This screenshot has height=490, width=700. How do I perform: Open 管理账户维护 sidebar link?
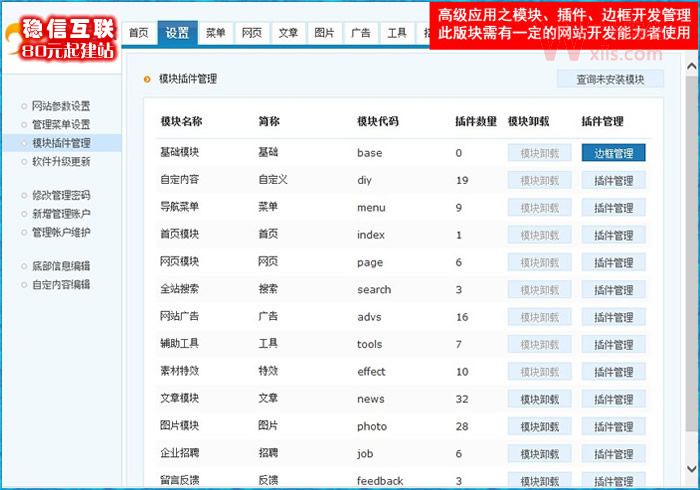coord(61,233)
